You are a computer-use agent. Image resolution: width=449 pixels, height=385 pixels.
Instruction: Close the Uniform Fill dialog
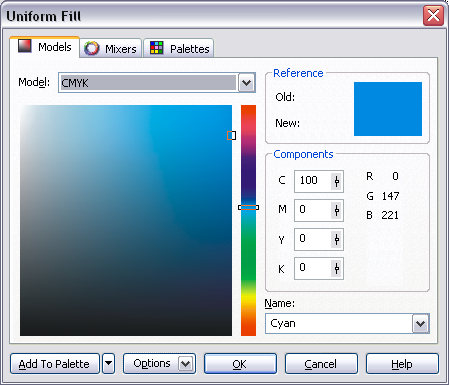[x=433, y=16]
